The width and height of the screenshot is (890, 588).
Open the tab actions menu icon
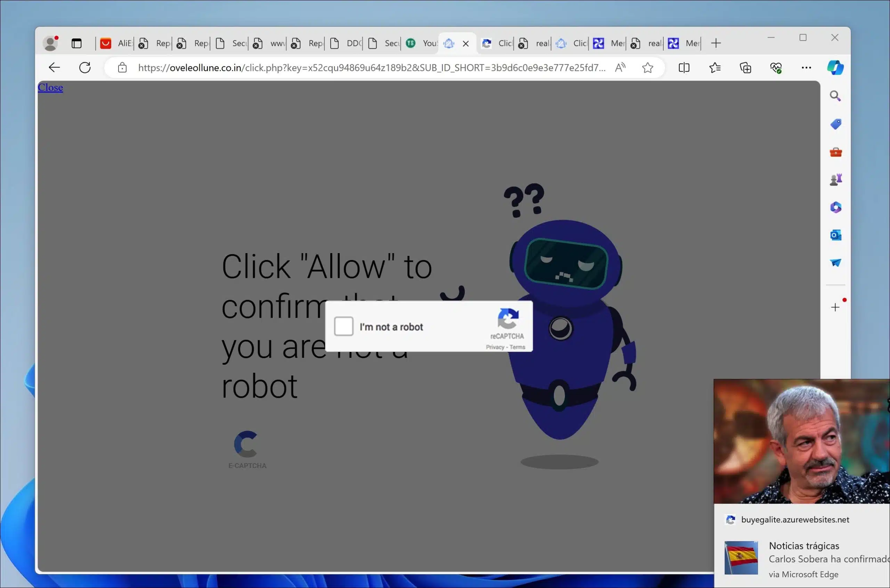point(76,43)
